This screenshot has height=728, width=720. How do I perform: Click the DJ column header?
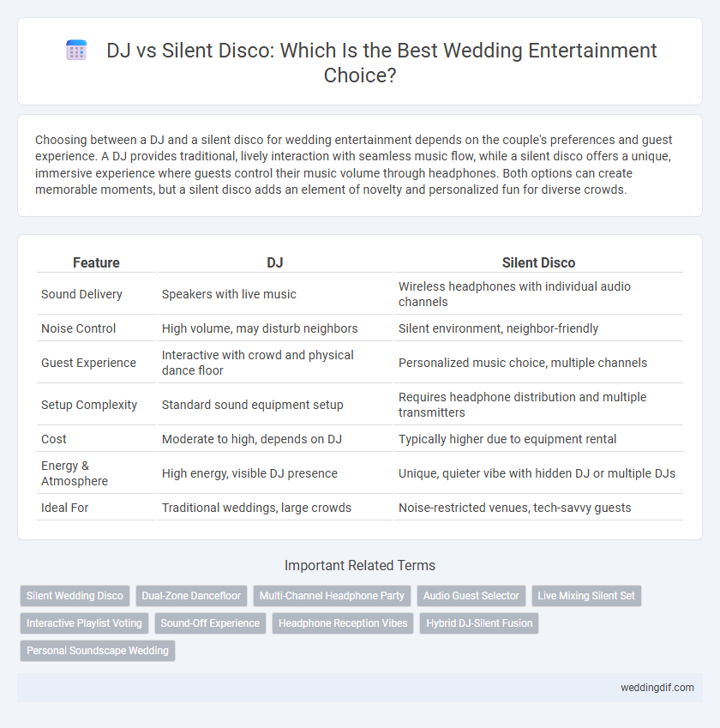275,262
